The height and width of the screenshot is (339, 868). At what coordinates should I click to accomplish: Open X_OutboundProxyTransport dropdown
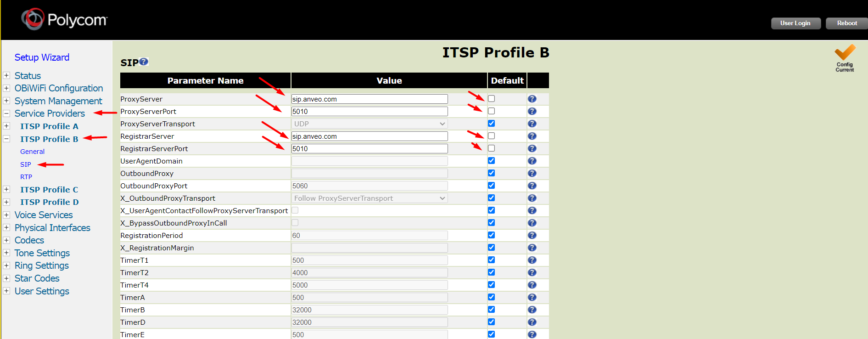point(370,198)
